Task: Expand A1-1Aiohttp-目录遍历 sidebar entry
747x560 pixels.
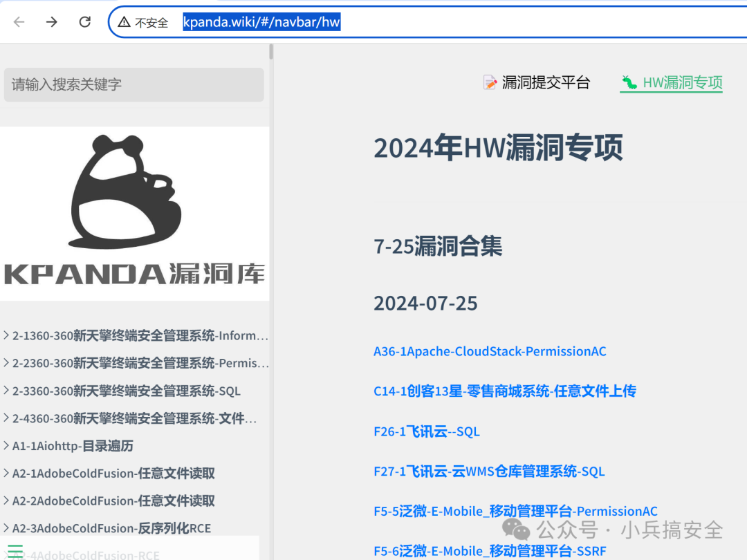Action: click(x=68, y=446)
